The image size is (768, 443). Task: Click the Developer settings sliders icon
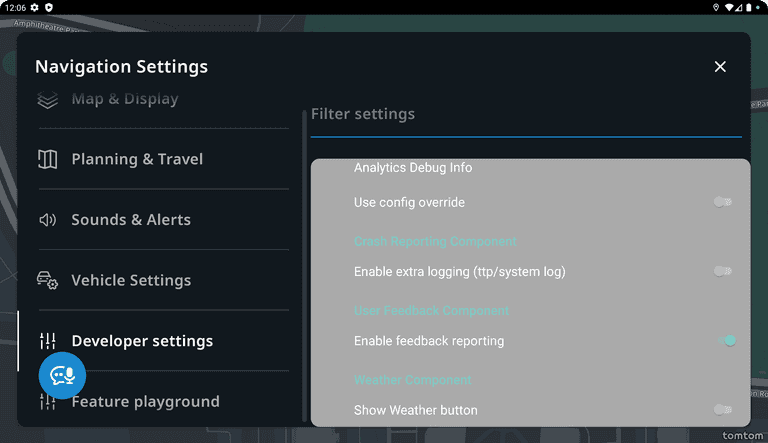coord(47,341)
